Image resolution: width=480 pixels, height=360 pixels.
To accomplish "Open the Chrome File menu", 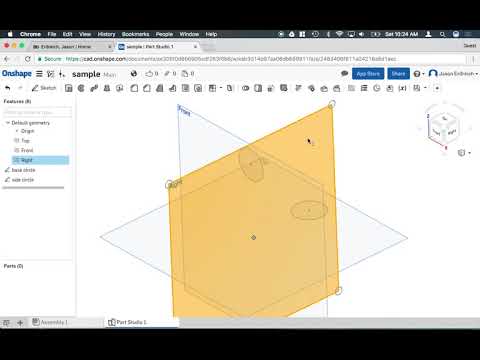I will coord(52,34).
